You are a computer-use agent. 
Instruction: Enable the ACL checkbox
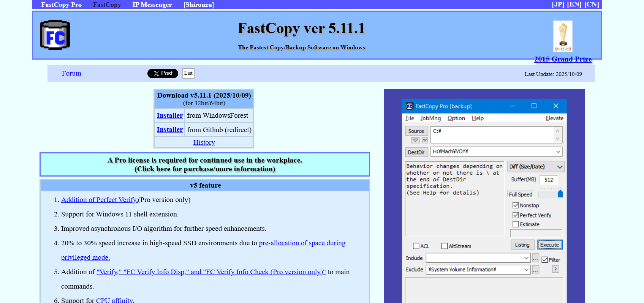(416, 246)
